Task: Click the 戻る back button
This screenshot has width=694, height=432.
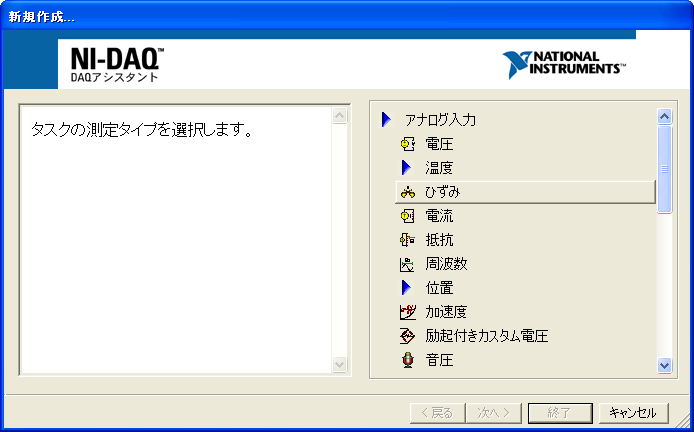Action: 438,413
